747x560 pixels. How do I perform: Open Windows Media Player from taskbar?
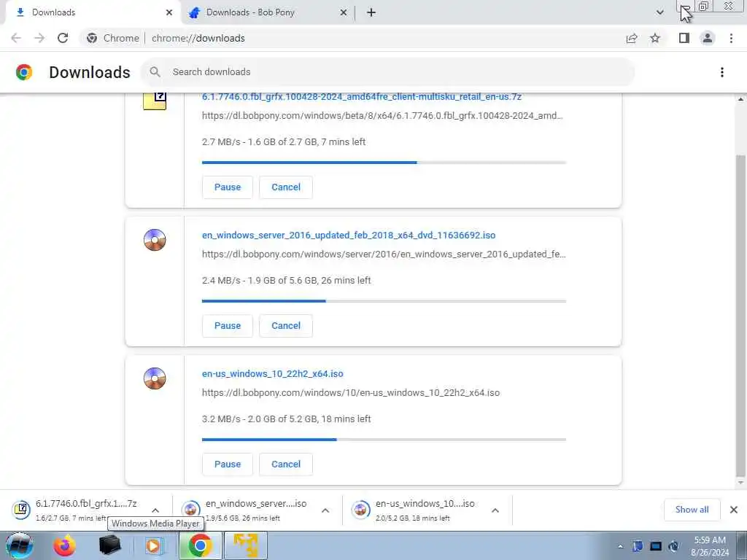pos(153,545)
